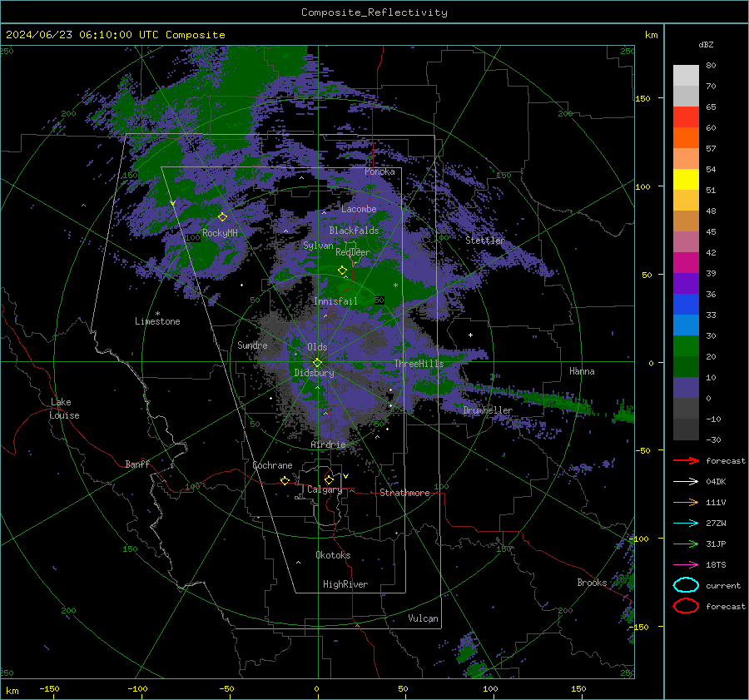Click the Ponoka city label
This screenshot has width=749, height=700.
pos(379,171)
